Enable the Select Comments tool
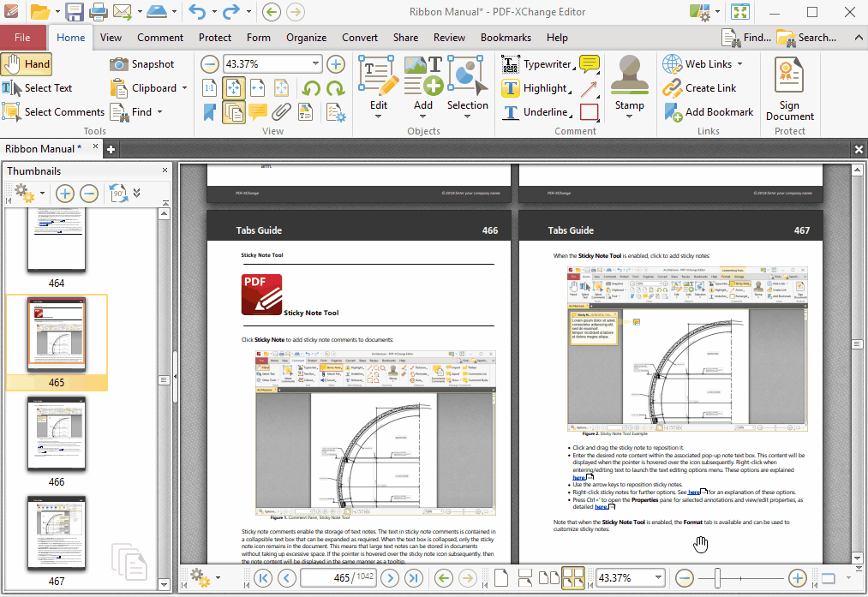 [53, 111]
